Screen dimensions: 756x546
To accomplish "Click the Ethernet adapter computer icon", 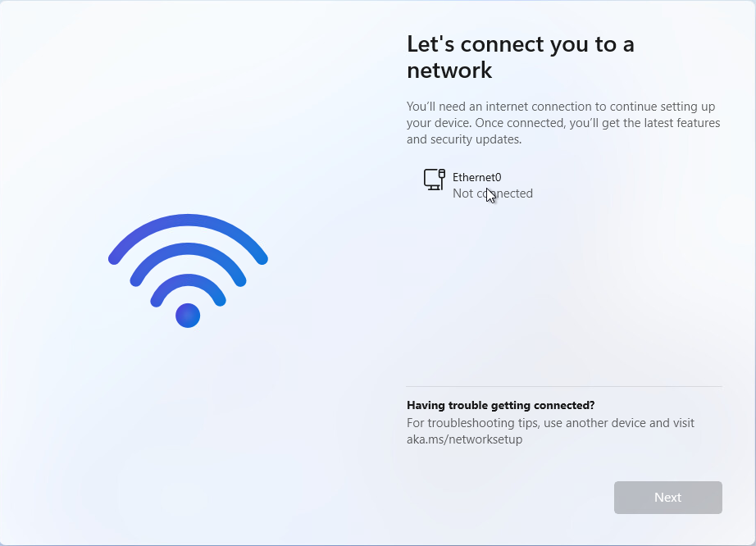I will point(434,180).
